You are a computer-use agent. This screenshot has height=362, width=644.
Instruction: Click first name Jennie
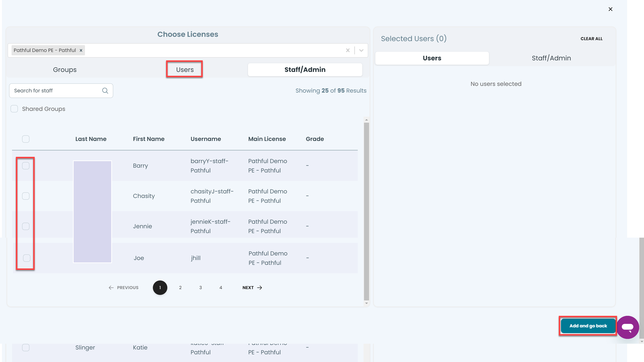click(143, 226)
